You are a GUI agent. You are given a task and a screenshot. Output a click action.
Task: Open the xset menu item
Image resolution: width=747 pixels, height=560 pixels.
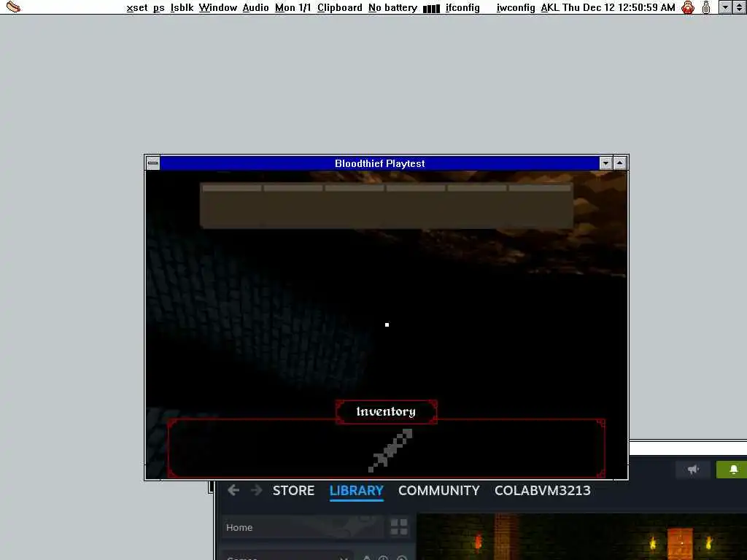click(136, 7)
